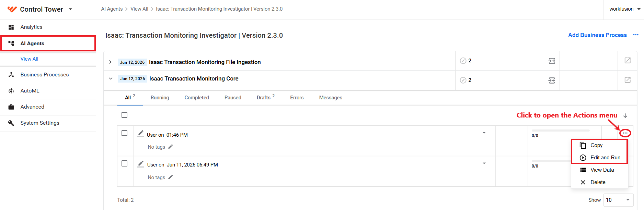
Task: Check the box for Jun 11, 2026 instance
Action: pos(125,164)
